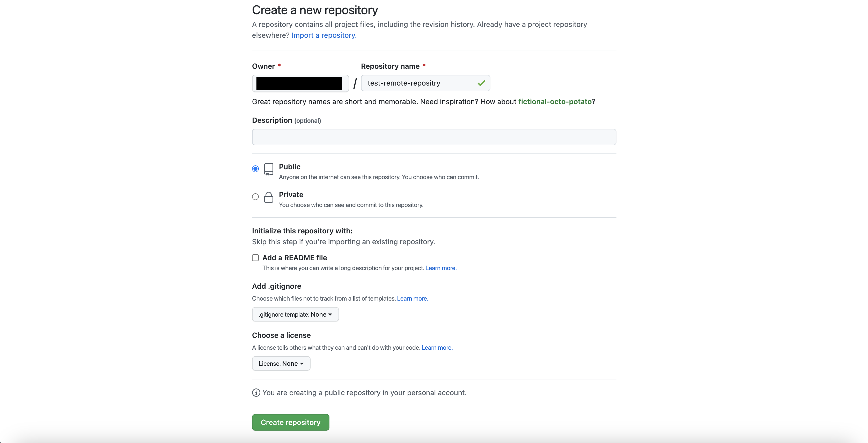Viewport: 868px width, 443px height.
Task: Click the Add a README file label
Action: (x=295, y=257)
